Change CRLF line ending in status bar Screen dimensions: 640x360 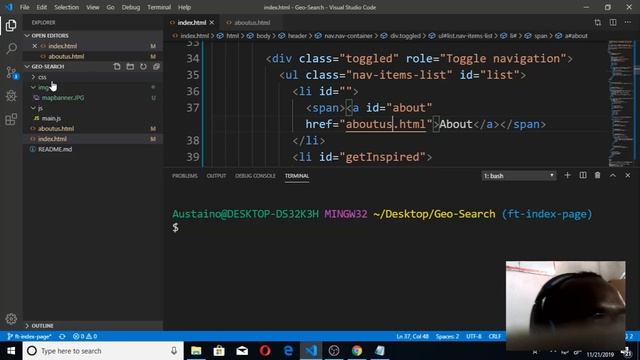495,336
